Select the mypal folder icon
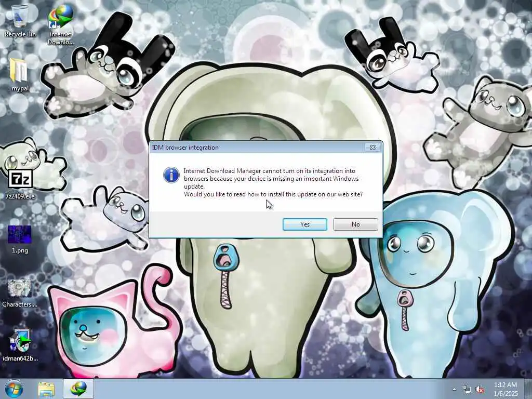The image size is (532, 399). click(20, 75)
